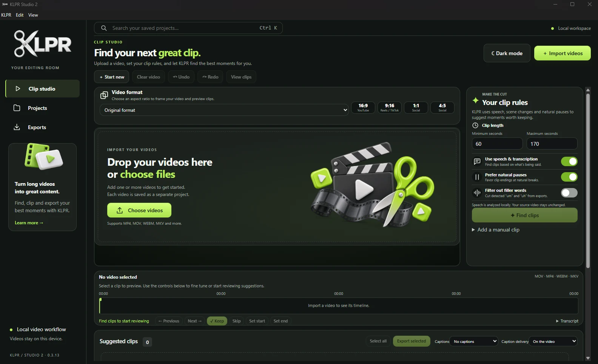Click the Skip button
The image size is (598, 364).
(x=237, y=321)
